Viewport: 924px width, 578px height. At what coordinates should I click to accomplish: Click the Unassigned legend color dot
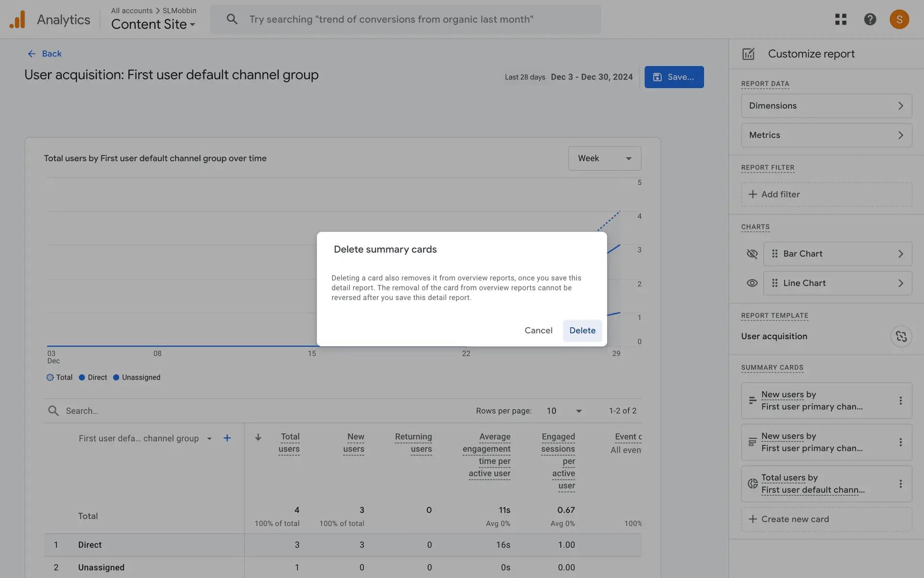116,378
